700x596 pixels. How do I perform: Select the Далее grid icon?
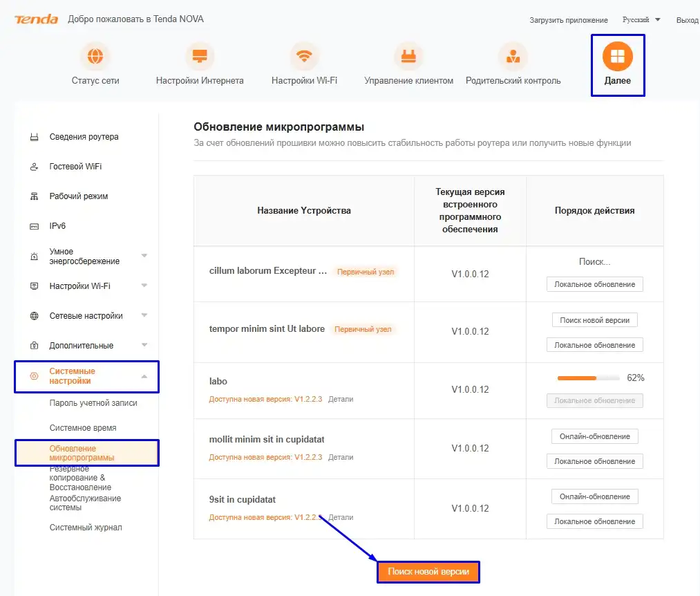point(617,55)
